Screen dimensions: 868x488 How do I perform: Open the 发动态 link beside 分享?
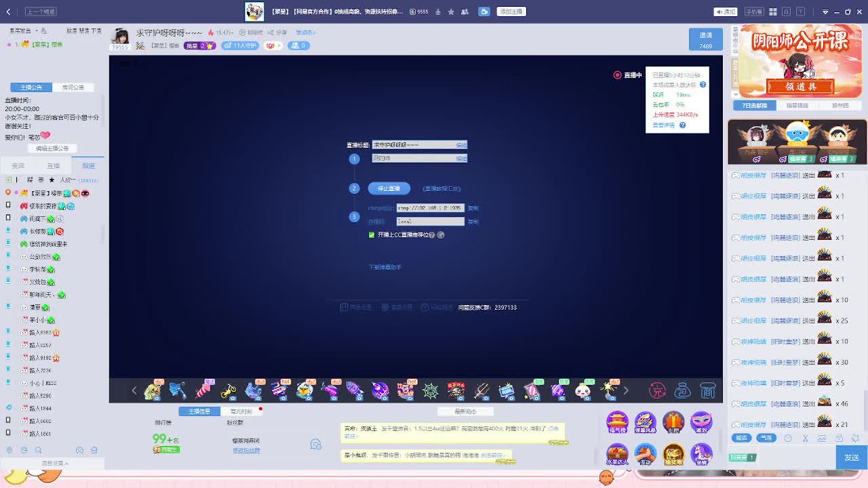click(x=305, y=33)
